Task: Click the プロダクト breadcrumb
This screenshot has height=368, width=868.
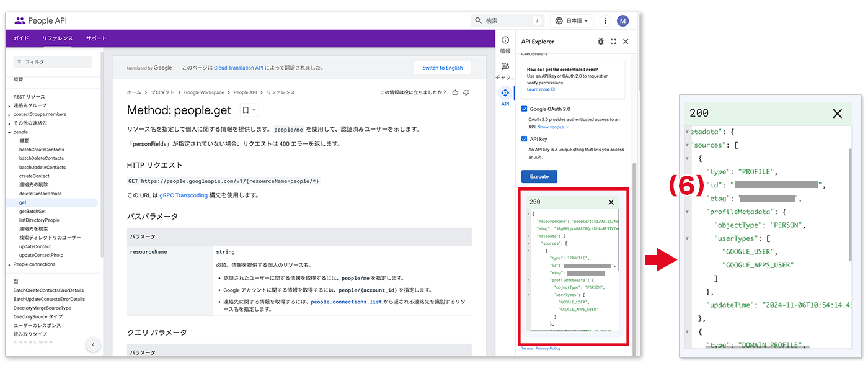Action: [162, 92]
